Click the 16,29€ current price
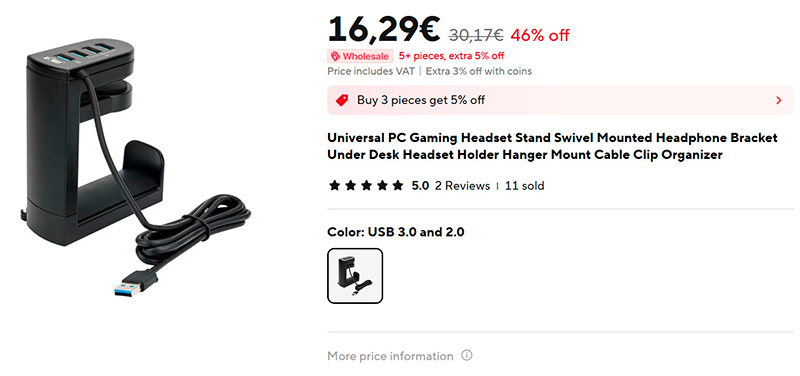 [384, 30]
